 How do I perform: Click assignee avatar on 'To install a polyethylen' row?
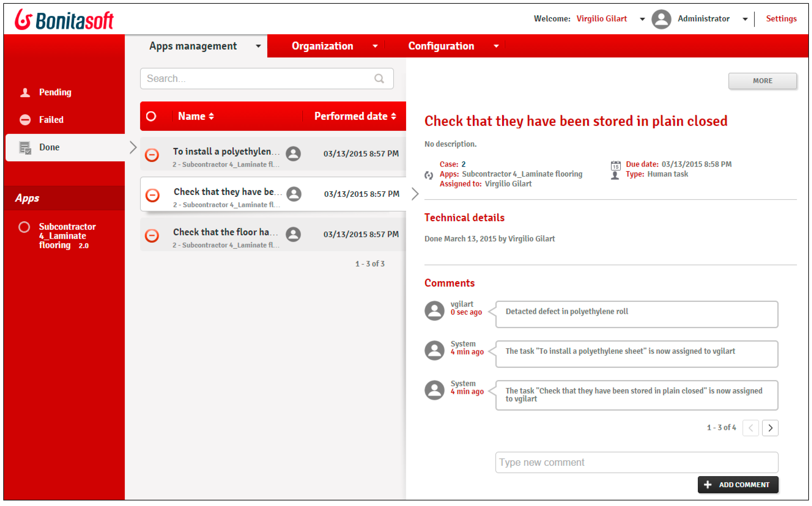coord(293,154)
